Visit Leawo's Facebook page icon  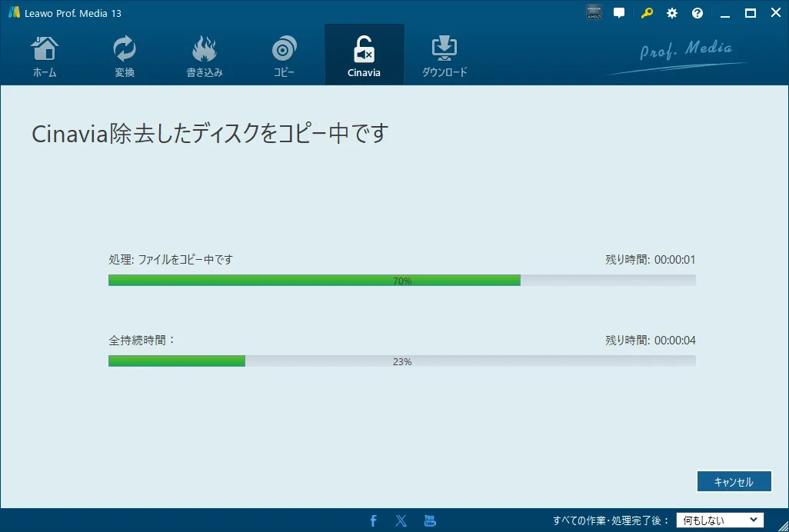coord(373,520)
